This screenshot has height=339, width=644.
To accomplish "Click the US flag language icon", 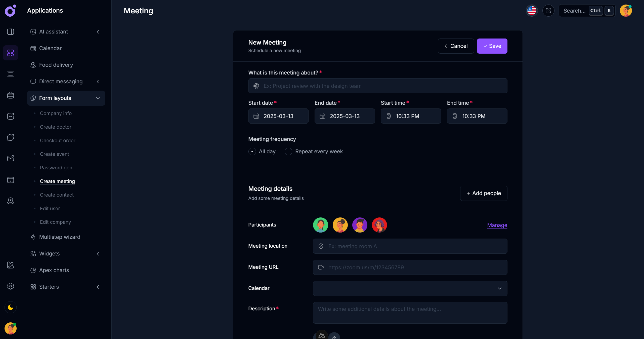I will [532, 11].
